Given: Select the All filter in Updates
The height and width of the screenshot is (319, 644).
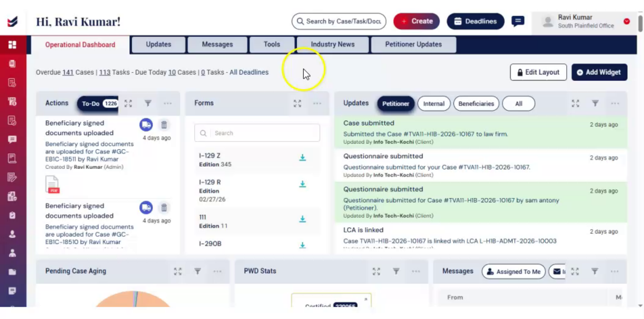Looking at the screenshot, I should (x=518, y=104).
